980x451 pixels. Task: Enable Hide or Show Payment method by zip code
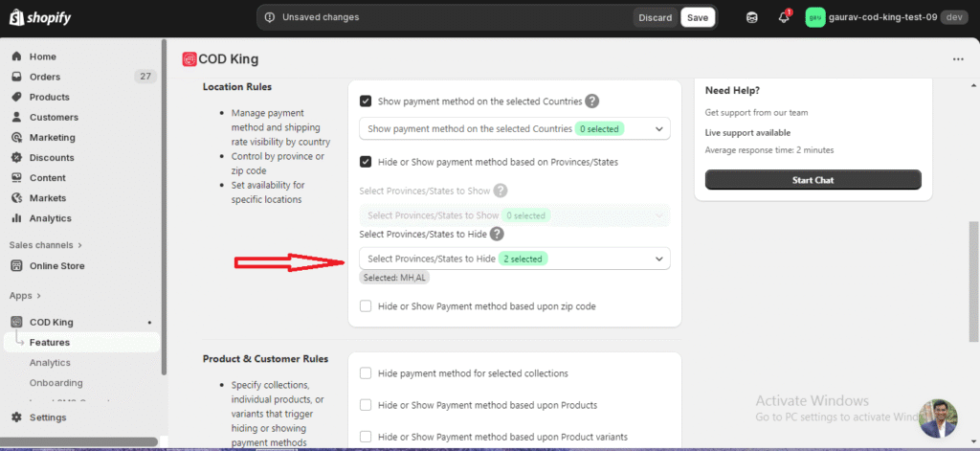click(366, 306)
